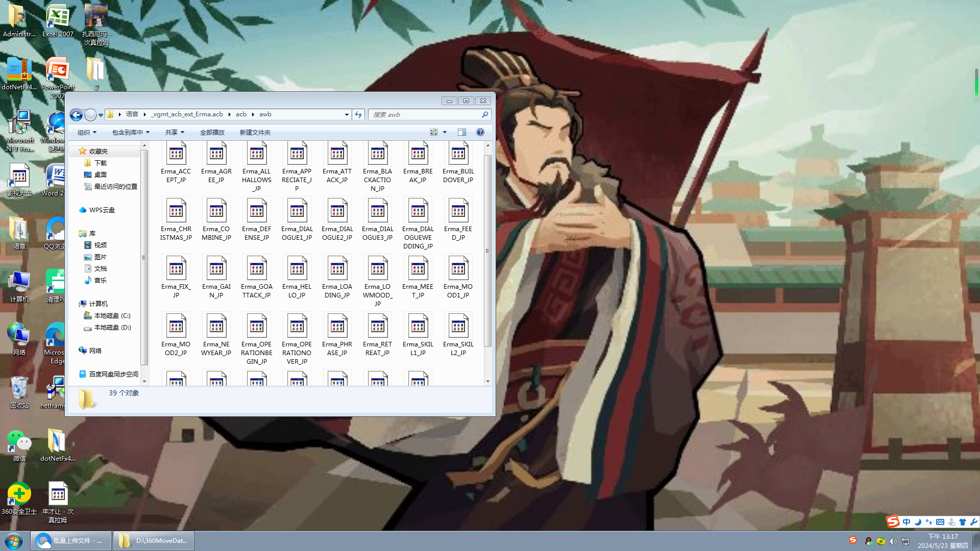
Task: Select the Erma_NEWYEAR_JP file
Action: click(216, 335)
